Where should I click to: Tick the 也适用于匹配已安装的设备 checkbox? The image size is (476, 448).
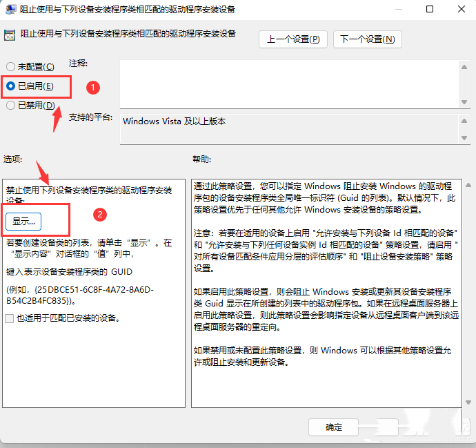10,318
